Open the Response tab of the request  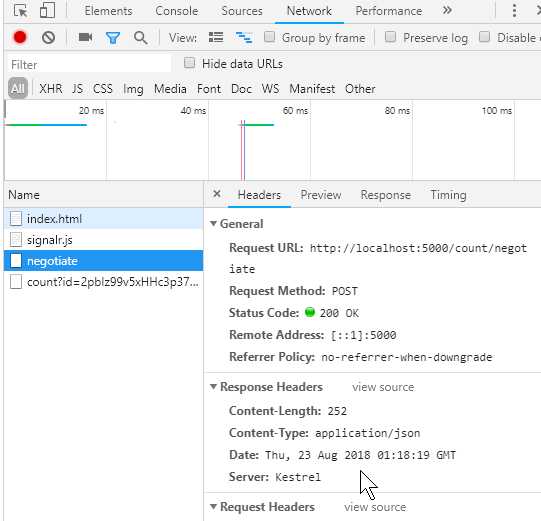click(x=386, y=195)
